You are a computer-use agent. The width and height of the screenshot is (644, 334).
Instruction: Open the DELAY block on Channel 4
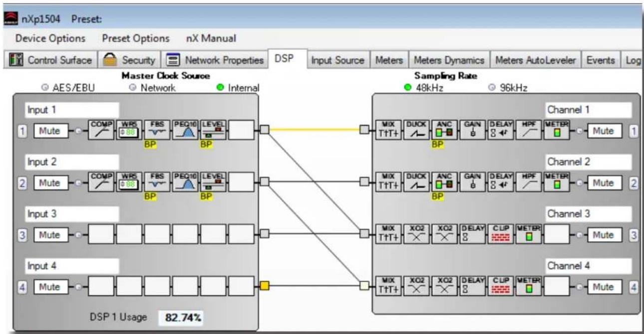click(473, 287)
